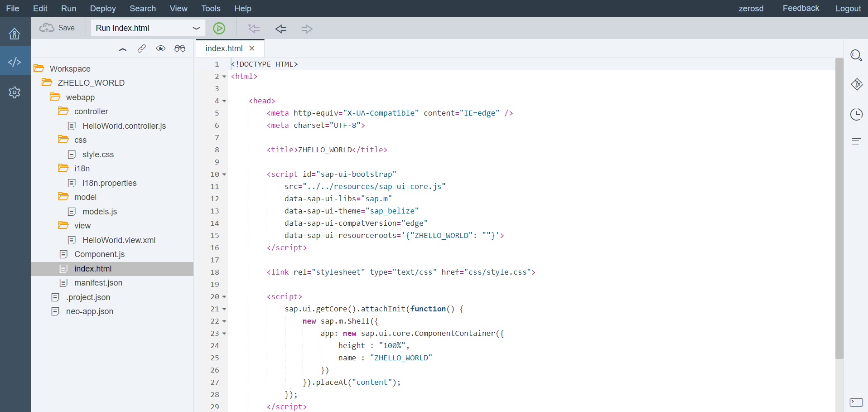Image resolution: width=868 pixels, height=412 pixels.
Task: Click the zerosd user name
Action: click(751, 9)
